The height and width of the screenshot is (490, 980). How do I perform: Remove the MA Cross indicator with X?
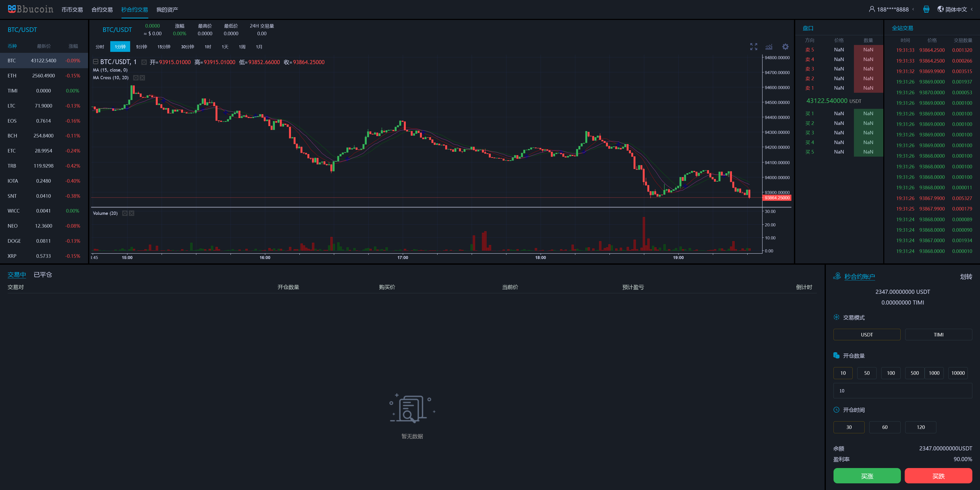[x=142, y=78]
